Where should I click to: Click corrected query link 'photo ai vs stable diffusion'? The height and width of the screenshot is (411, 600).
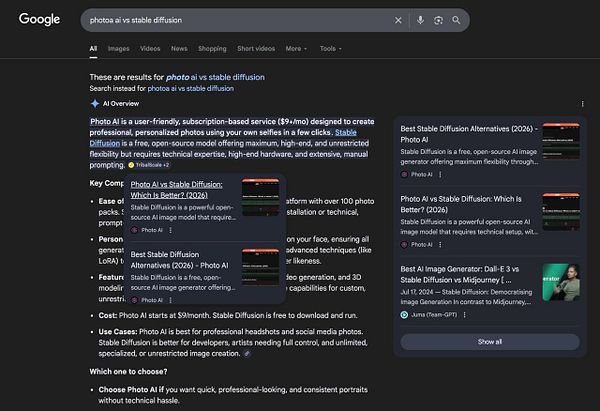(x=215, y=77)
